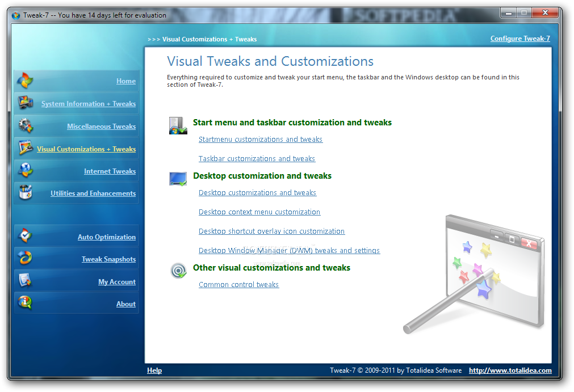574x392 pixels.
Task: Click the Auto Optimization icon
Action: pyautogui.click(x=25, y=236)
